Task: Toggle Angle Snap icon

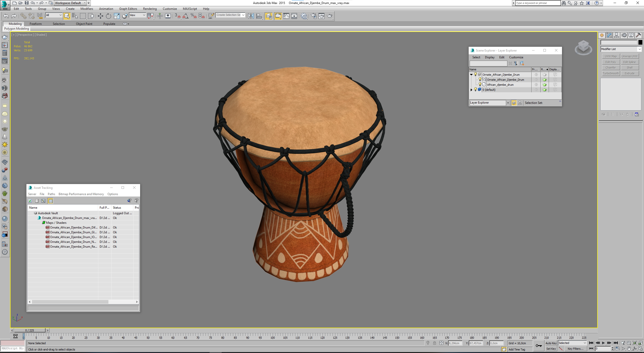Action: (186, 16)
